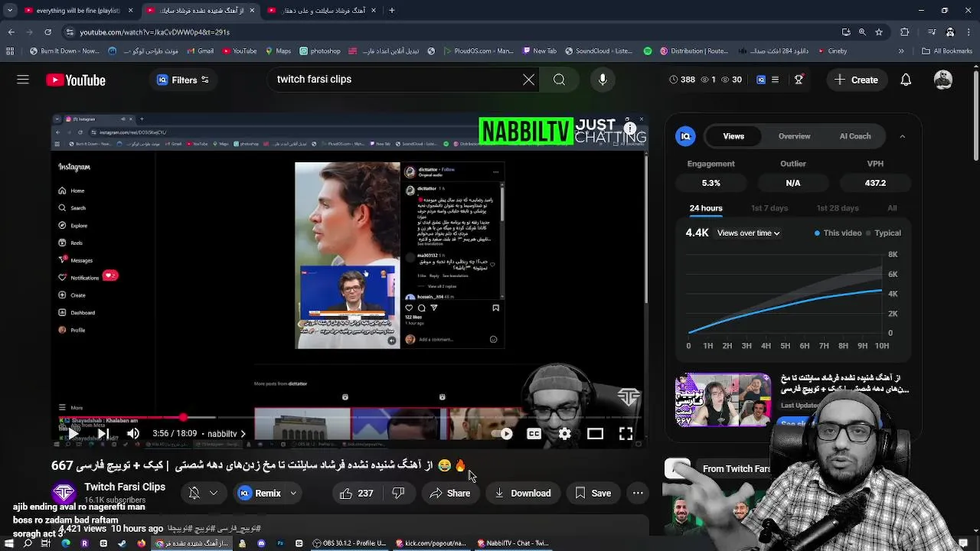Open the nabbiltv chapter label in the player
This screenshot has width=980, height=551.
[x=226, y=434]
